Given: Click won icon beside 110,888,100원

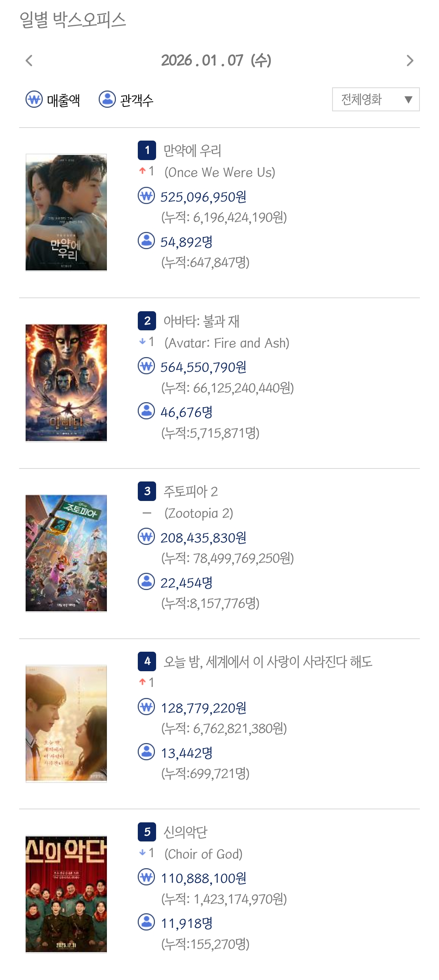Looking at the screenshot, I should click(x=146, y=877).
